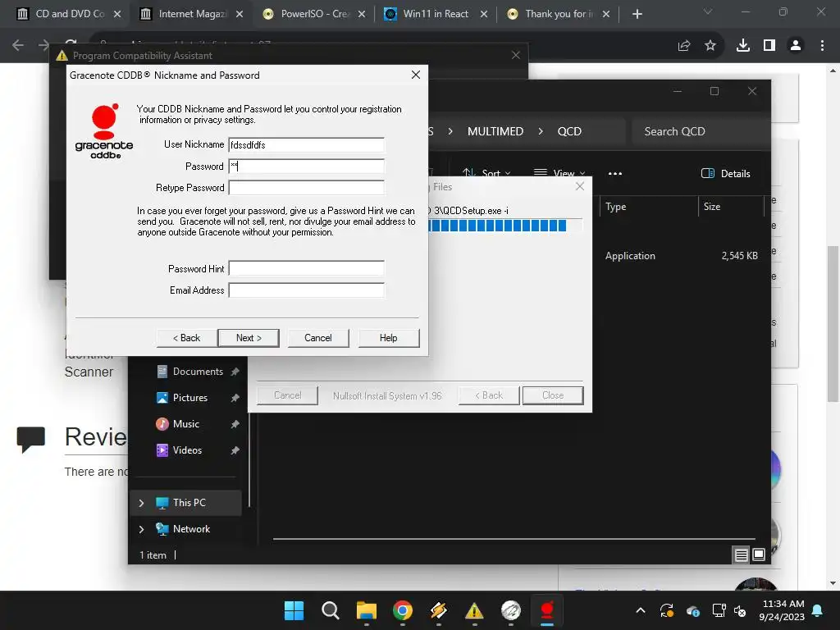Open Chrome from the taskbar
The height and width of the screenshot is (630, 840).
[402, 610]
